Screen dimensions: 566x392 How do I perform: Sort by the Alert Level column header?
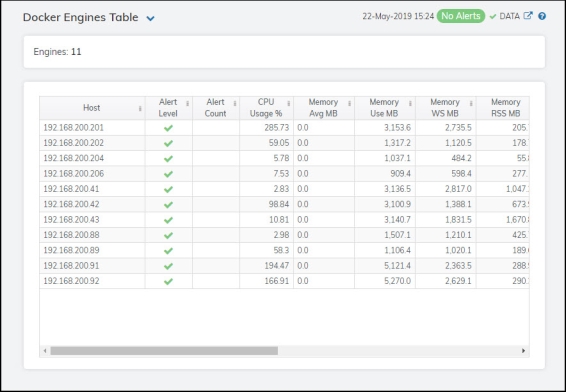[168, 108]
